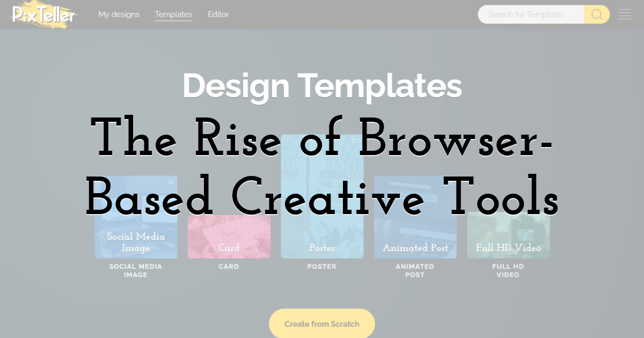644x338 pixels.
Task: Open the Editor
Action: click(218, 14)
